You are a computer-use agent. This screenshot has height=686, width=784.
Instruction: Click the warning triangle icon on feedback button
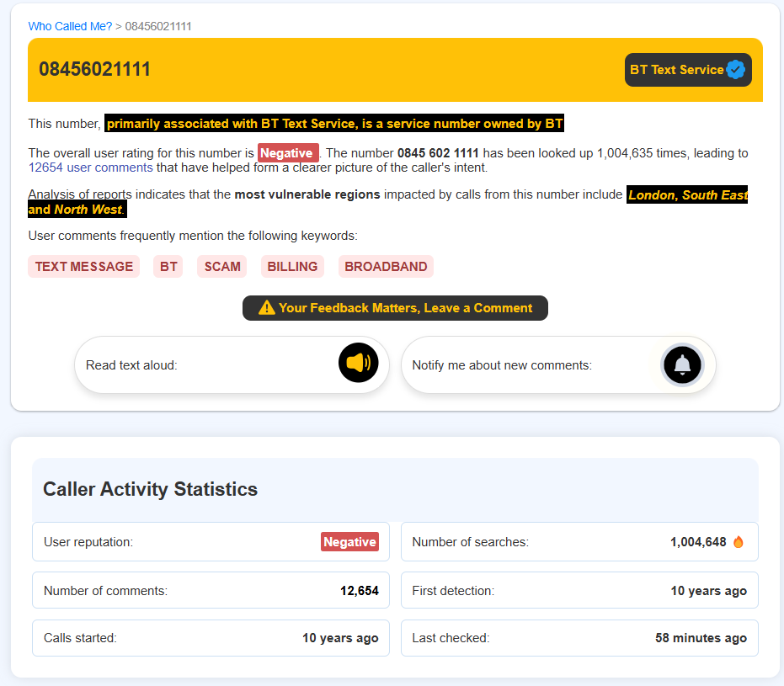[x=266, y=307]
